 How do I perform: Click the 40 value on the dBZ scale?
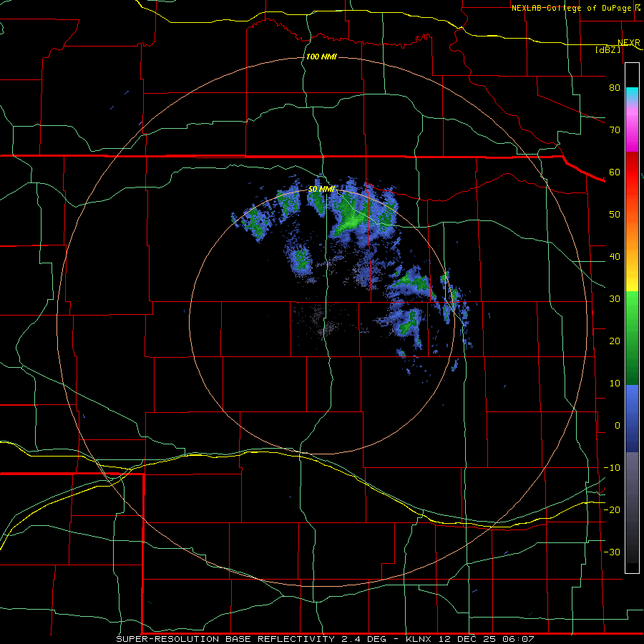tap(615, 257)
